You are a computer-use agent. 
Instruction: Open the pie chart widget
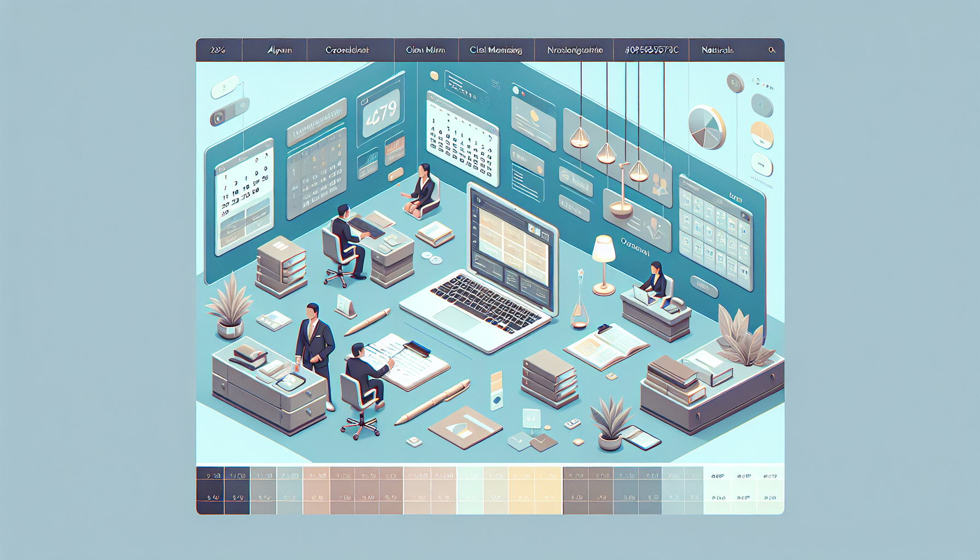point(706,127)
